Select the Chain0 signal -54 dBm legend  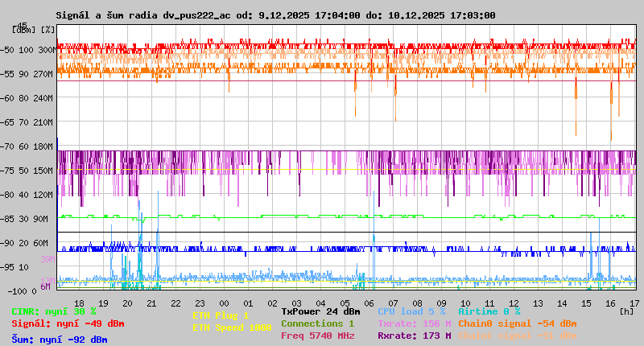[x=518, y=323]
